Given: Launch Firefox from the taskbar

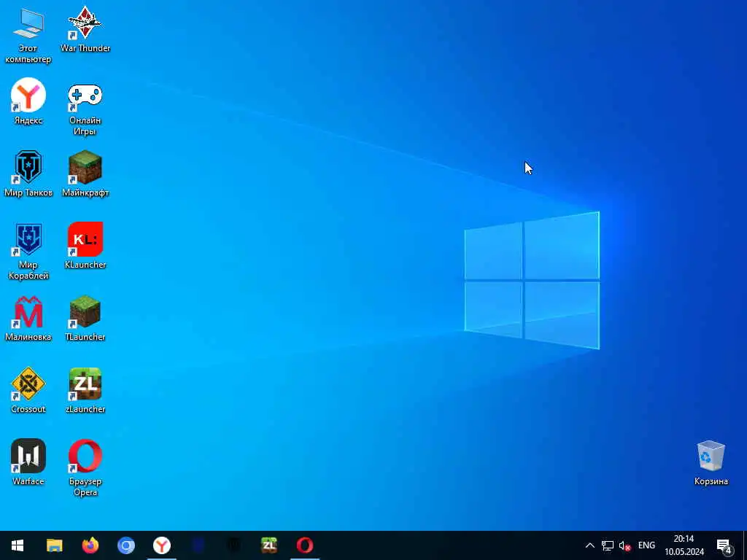Looking at the screenshot, I should click(90, 545).
